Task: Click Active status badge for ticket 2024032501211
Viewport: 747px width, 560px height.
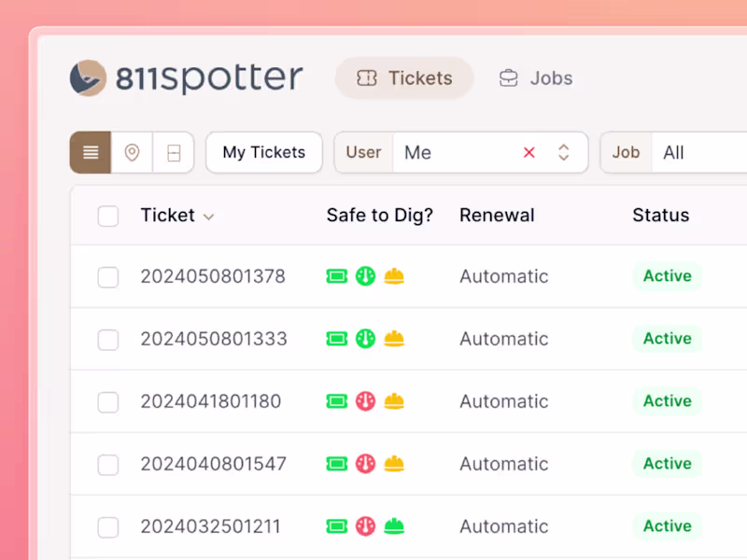Action: click(x=667, y=526)
